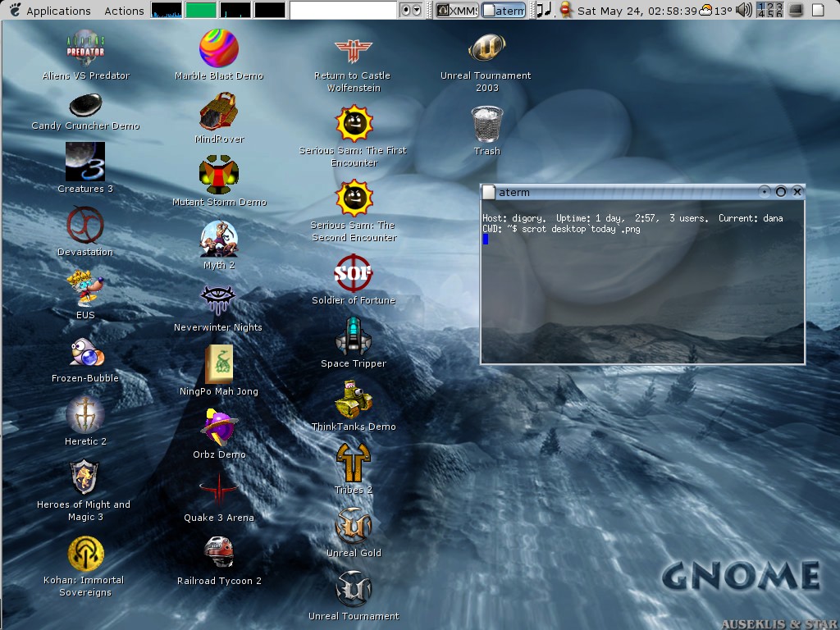Screen dimensions: 840x630
Task: Select Heroes of Might and Magic 3
Action: 84,477
